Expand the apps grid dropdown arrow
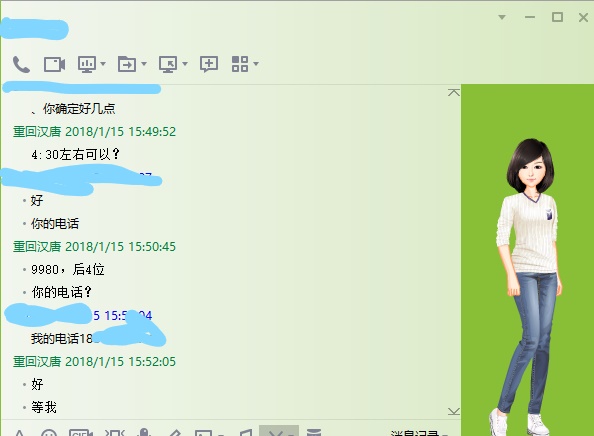Viewport: 594px width, 436px height. coord(256,64)
